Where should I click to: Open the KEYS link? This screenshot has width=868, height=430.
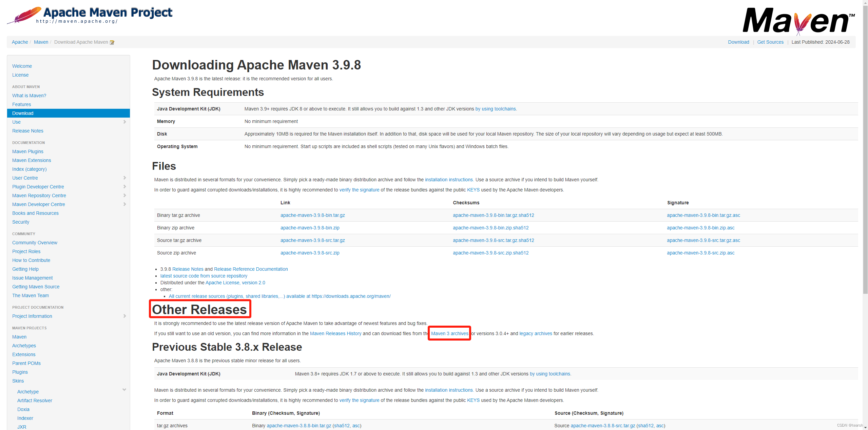pyautogui.click(x=473, y=190)
